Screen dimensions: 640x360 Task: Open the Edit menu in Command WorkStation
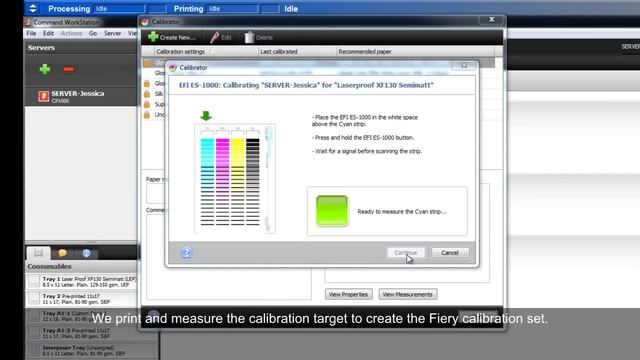click(x=48, y=33)
